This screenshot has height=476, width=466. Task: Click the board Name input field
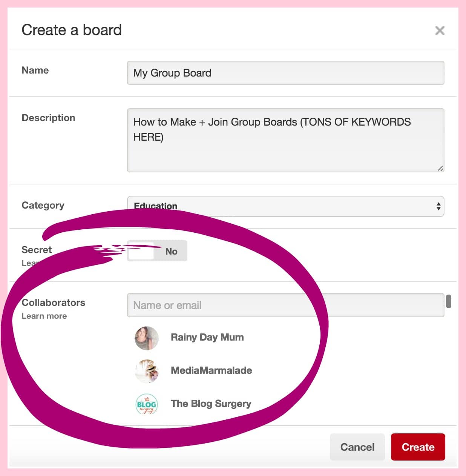285,73
